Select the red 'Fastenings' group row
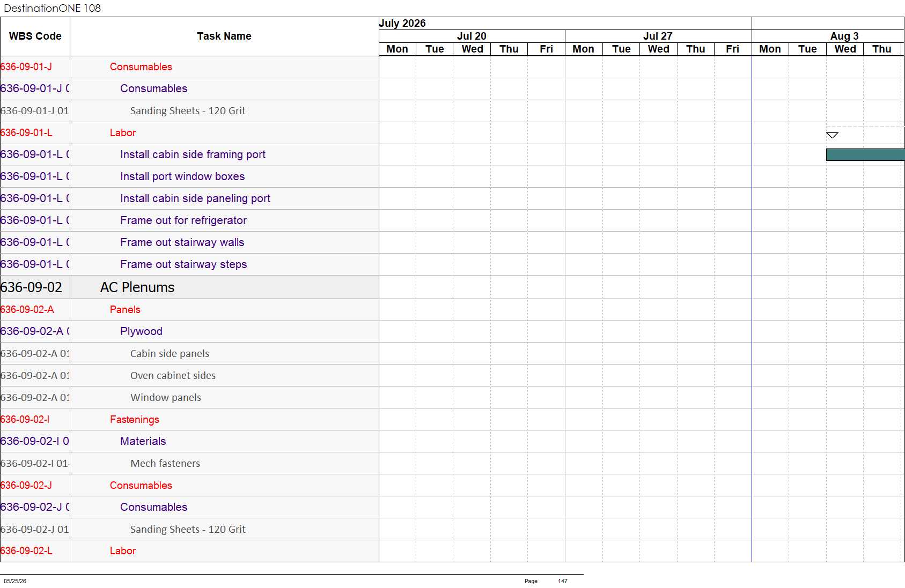This screenshot has height=588, width=905. (189, 419)
